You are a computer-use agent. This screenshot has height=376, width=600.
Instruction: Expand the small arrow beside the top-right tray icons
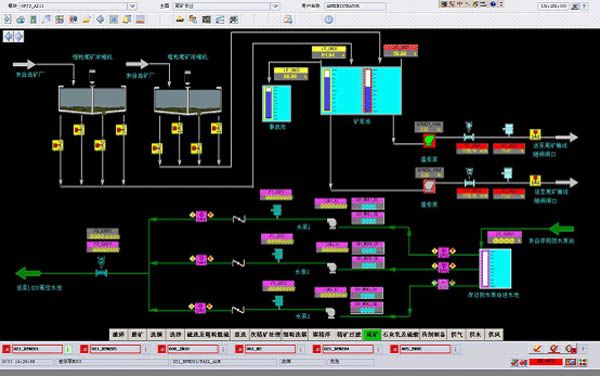(501, 4)
